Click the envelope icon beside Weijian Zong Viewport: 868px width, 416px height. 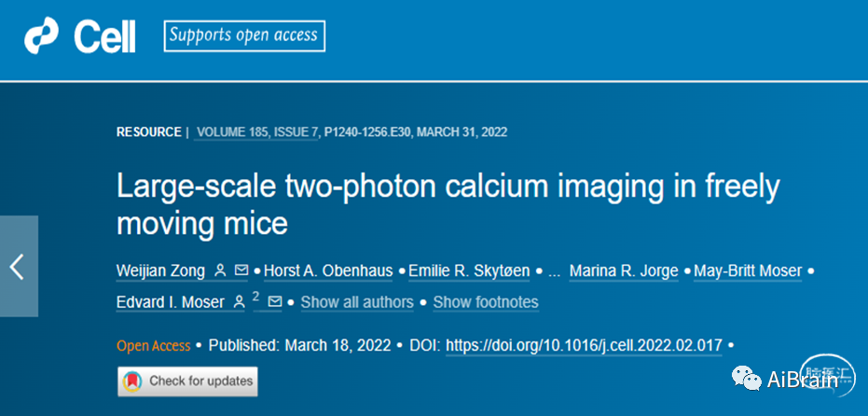point(241,271)
